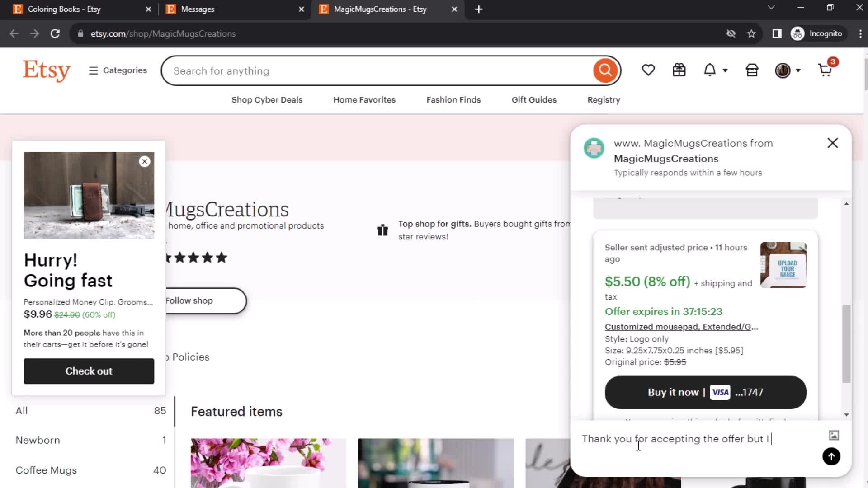Viewport: 868px width, 488px height.
Task: Select Coffee Mugs category in sidebar
Action: (x=90, y=470)
